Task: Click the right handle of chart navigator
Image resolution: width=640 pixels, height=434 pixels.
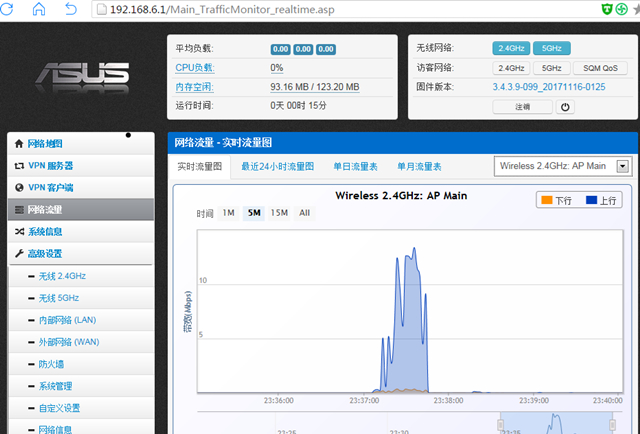Action: coord(613,425)
